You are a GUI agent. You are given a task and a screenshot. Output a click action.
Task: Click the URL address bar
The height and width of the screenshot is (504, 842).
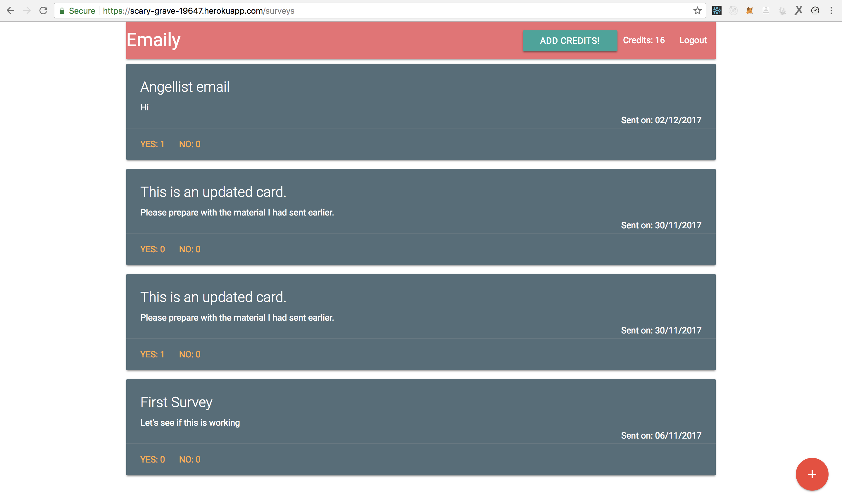pyautogui.click(x=374, y=11)
